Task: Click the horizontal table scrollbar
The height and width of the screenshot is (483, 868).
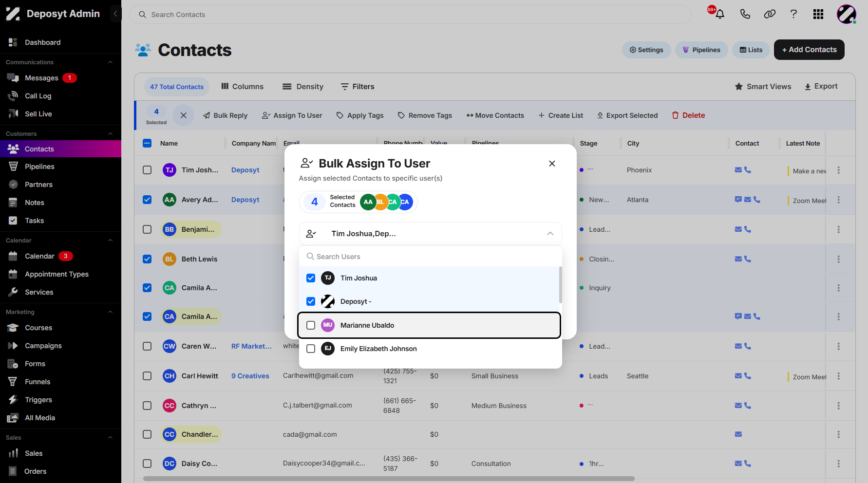Action: coord(389,479)
